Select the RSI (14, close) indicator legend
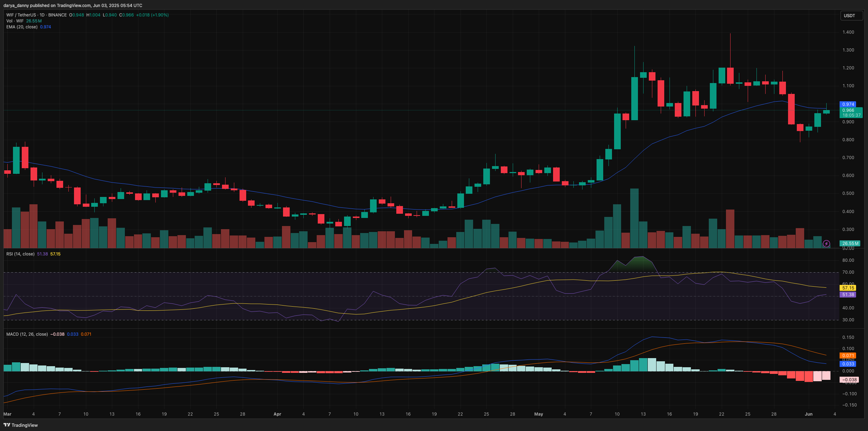 [20, 254]
